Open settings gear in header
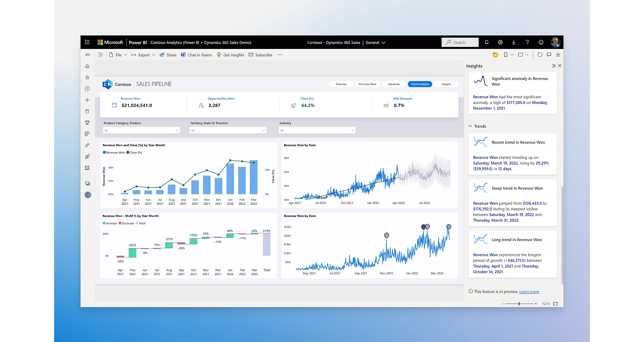 pos(500,42)
